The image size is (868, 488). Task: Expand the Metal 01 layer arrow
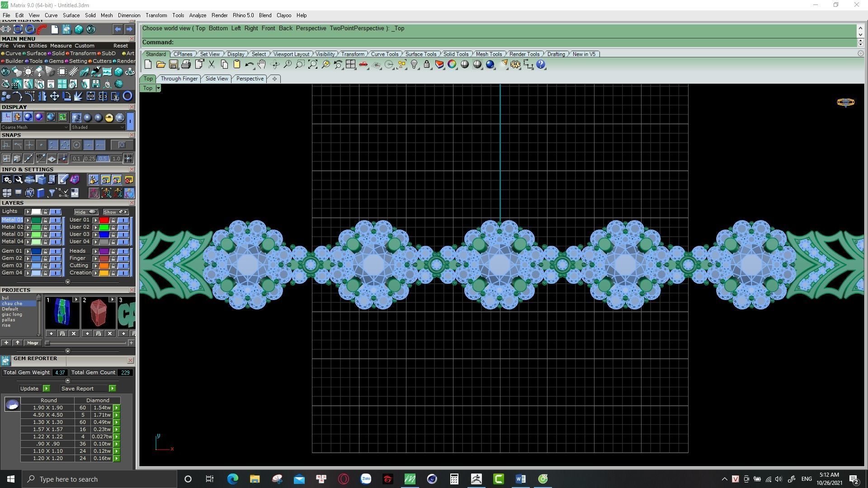(28, 220)
